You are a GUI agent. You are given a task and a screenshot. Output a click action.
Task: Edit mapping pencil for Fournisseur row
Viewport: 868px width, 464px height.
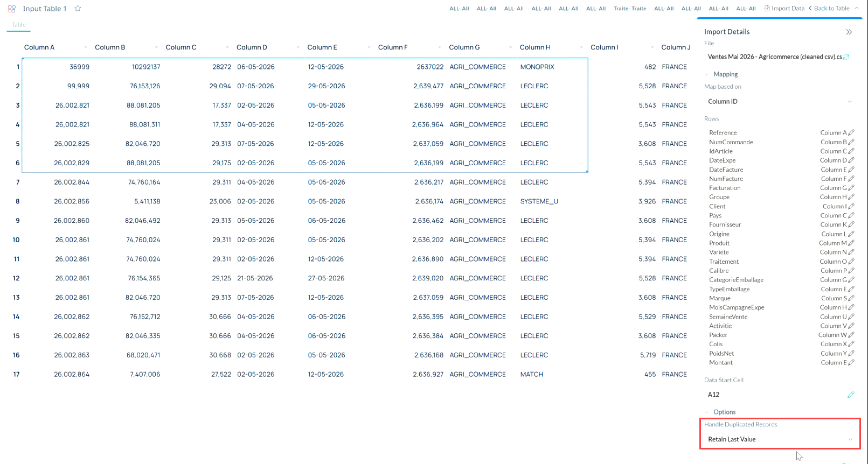click(x=851, y=224)
